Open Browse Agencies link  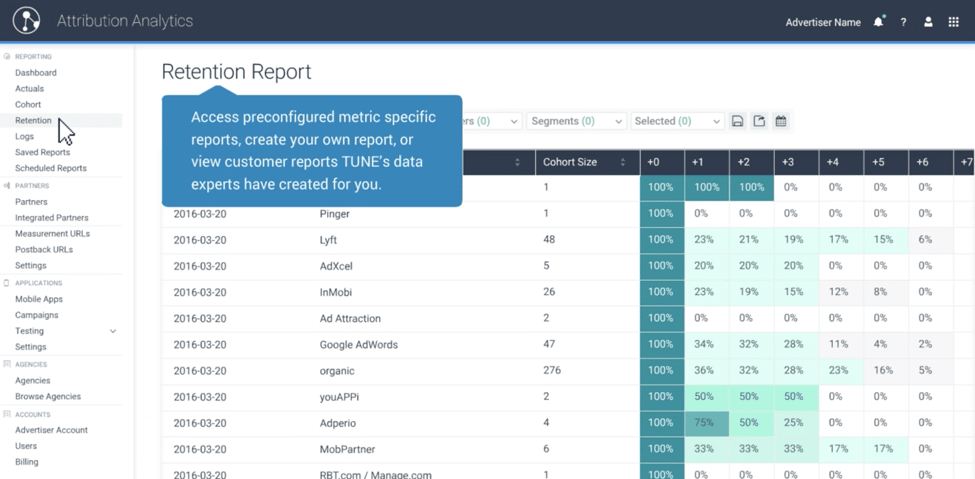[48, 397]
